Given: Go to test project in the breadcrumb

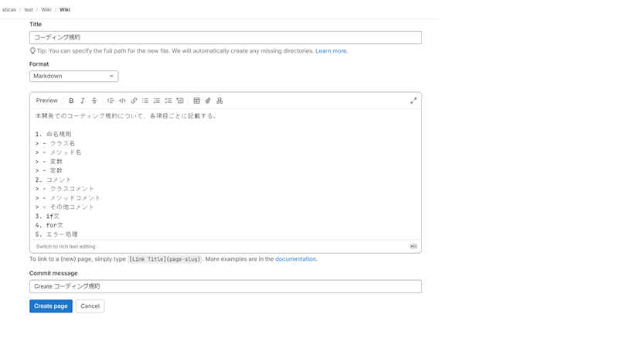Looking at the screenshot, I should [29, 9].
